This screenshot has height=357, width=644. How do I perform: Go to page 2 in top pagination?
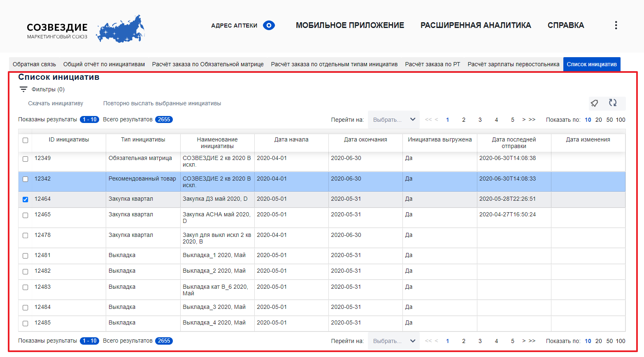point(464,120)
